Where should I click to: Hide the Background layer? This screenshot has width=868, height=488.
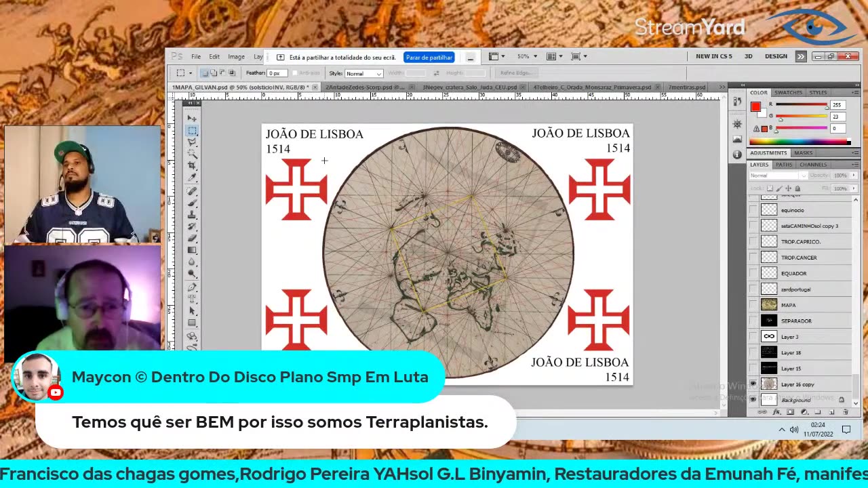click(753, 400)
